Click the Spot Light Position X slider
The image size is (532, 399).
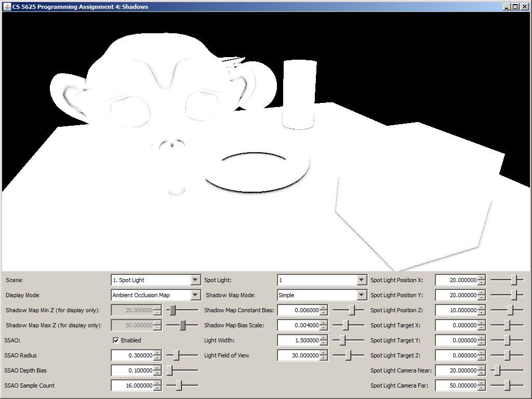pos(514,280)
